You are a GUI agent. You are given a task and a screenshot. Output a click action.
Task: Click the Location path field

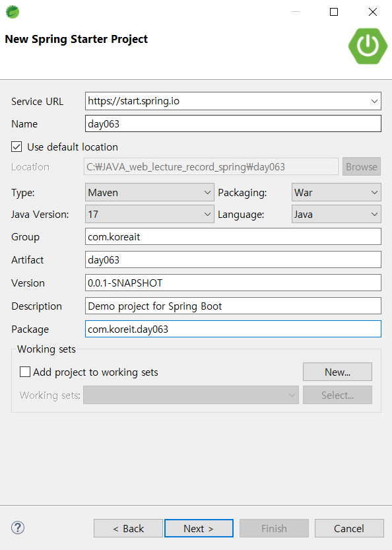coord(211,166)
